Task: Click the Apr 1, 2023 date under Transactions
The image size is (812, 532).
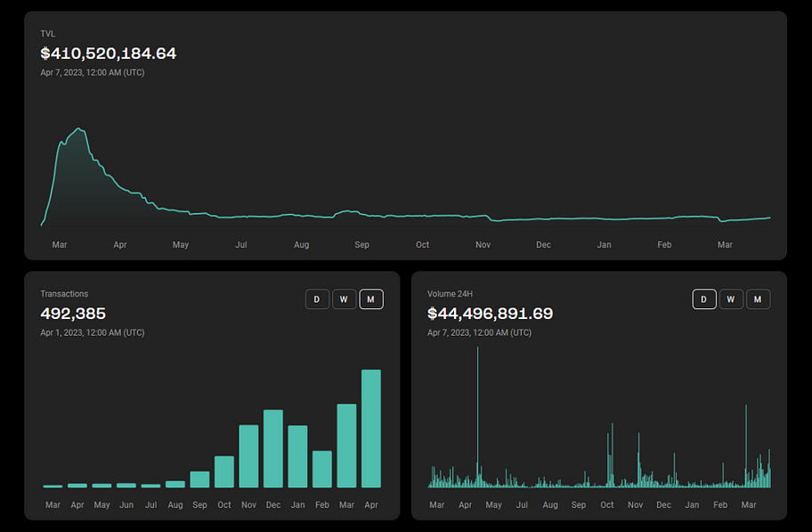Action: click(93, 333)
